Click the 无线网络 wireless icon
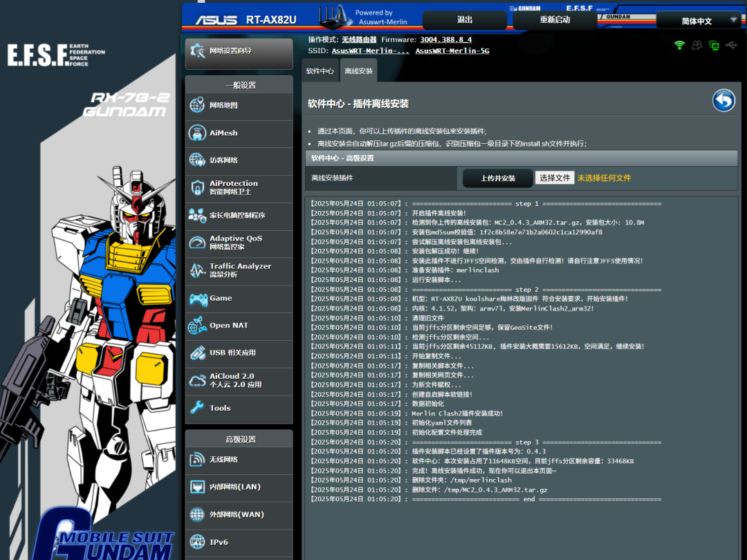This screenshot has width=747, height=560. [197, 460]
